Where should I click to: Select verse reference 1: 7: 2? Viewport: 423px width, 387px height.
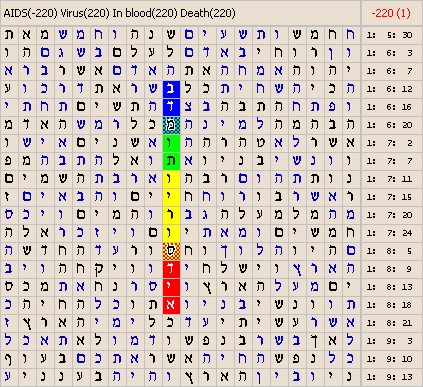coord(389,143)
